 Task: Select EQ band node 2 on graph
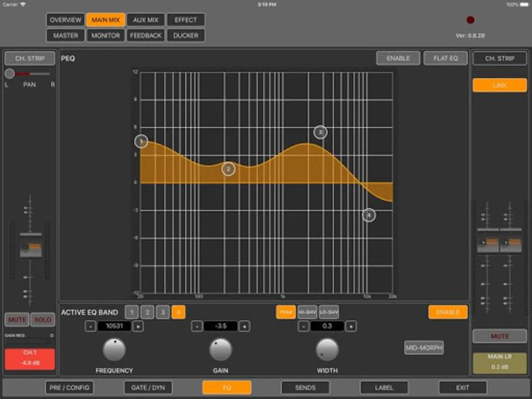pyautogui.click(x=228, y=169)
